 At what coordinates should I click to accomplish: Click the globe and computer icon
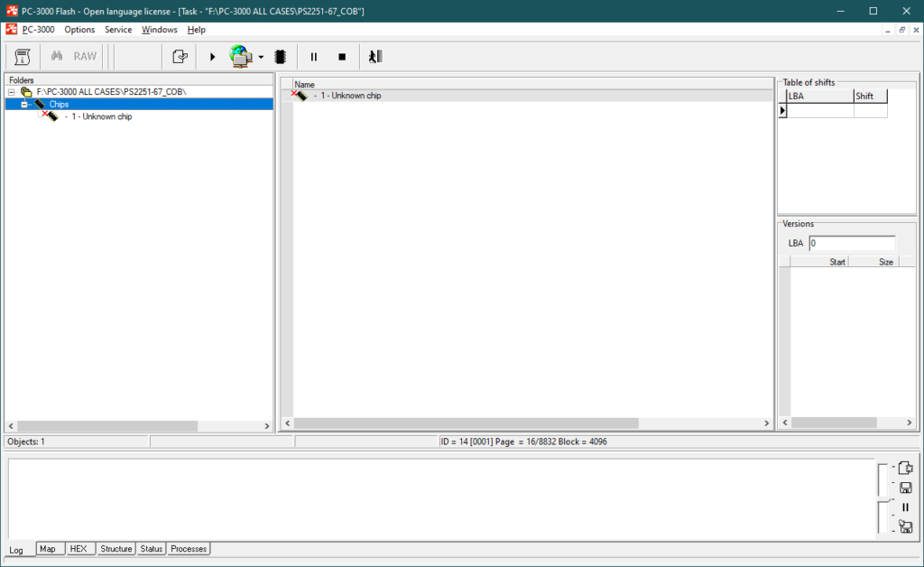(x=241, y=56)
